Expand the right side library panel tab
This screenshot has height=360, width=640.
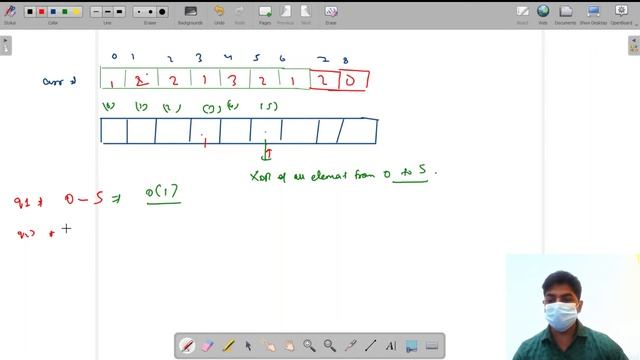click(x=634, y=45)
